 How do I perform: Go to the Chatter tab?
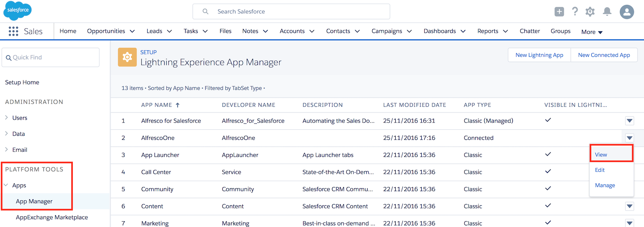pos(529,31)
